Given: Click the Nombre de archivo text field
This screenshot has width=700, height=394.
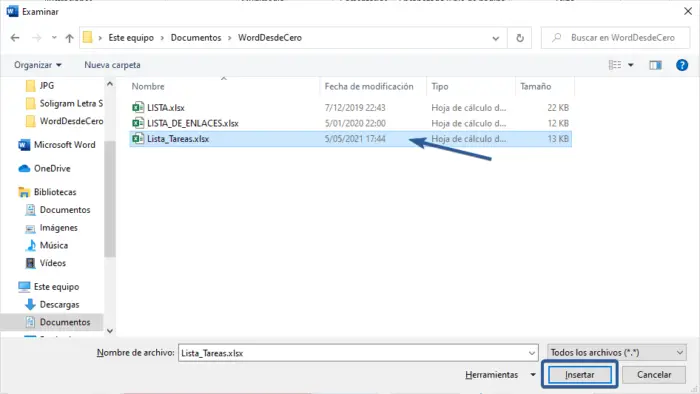Looking at the screenshot, I should click(x=353, y=353).
